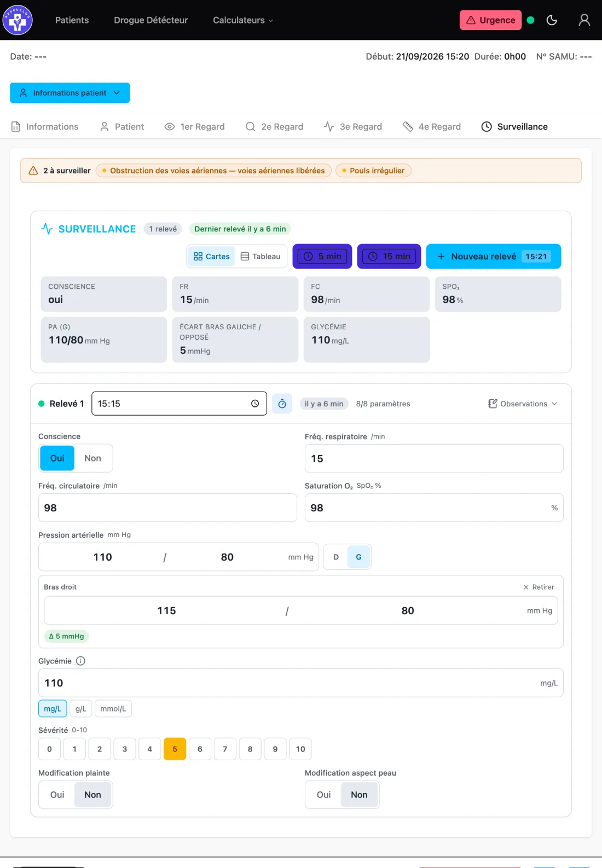Start the 15 min timer
Image resolution: width=602 pixels, height=868 pixels.
click(x=389, y=257)
